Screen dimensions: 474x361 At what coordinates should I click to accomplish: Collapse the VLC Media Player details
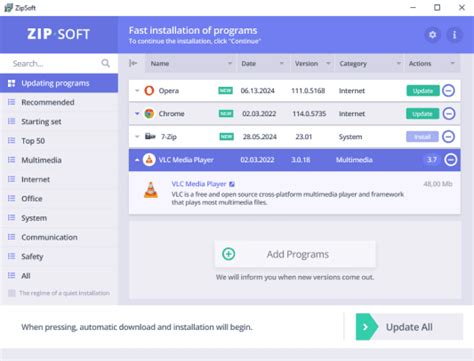point(137,160)
